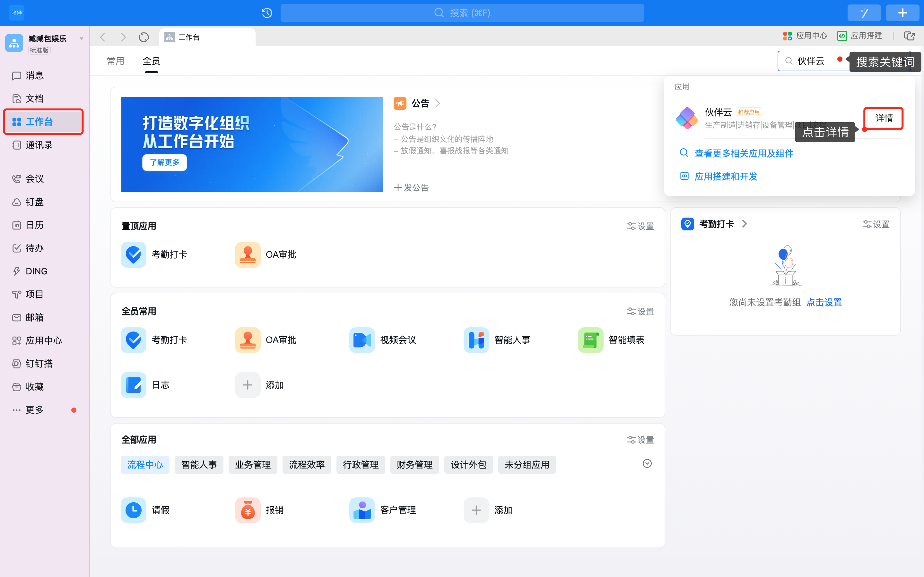Open 日志 app

point(145,385)
